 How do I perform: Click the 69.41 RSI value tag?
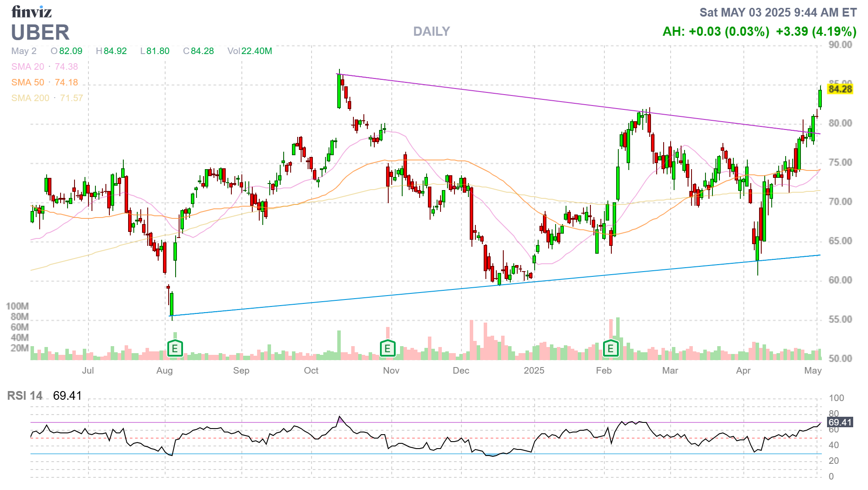(840, 422)
